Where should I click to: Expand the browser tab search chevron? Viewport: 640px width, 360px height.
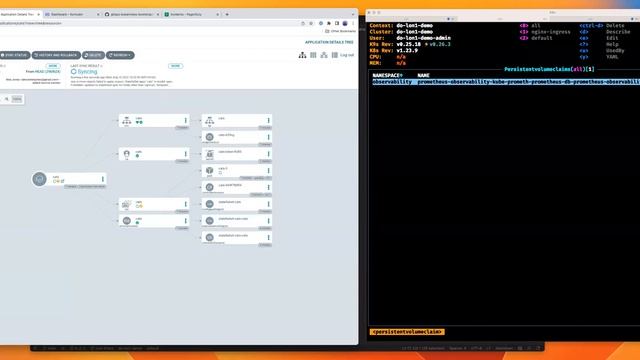click(x=353, y=14)
